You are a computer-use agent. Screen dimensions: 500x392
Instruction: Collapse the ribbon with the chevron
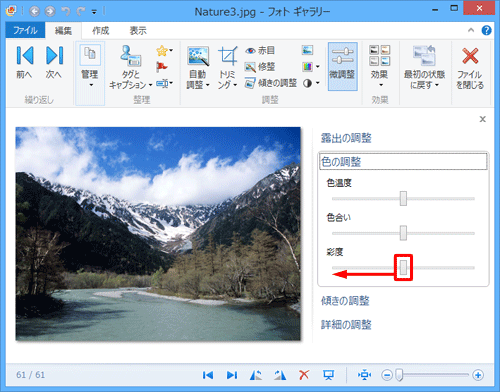click(x=471, y=30)
